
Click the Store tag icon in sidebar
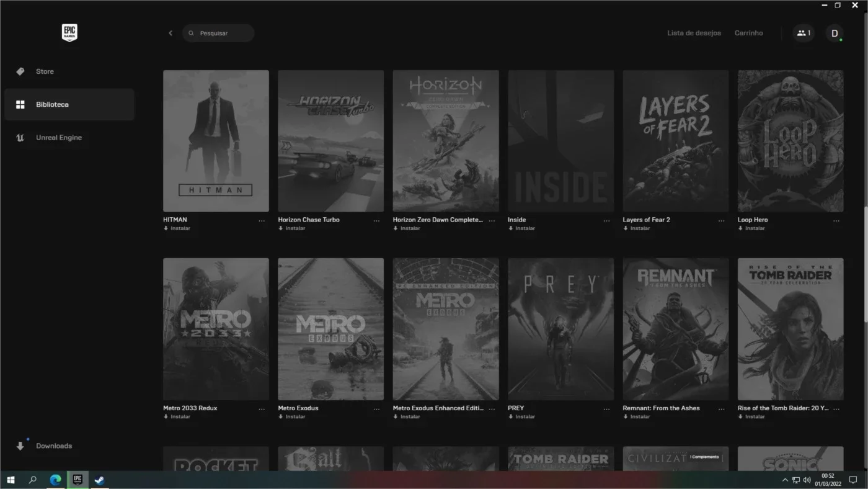20,71
